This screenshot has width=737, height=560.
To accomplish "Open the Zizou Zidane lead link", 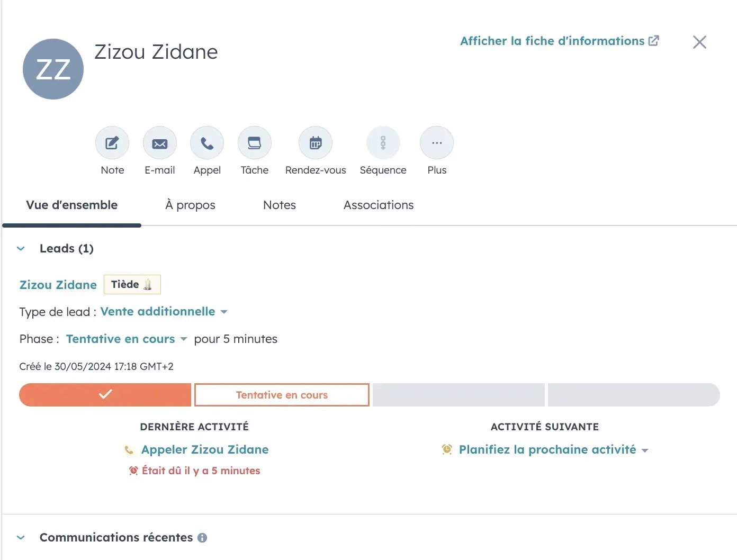I will (x=58, y=285).
